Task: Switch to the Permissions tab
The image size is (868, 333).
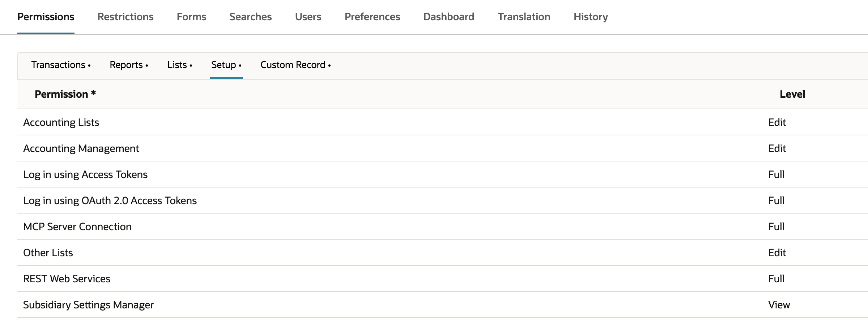Action: pyautogui.click(x=46, y=17)
